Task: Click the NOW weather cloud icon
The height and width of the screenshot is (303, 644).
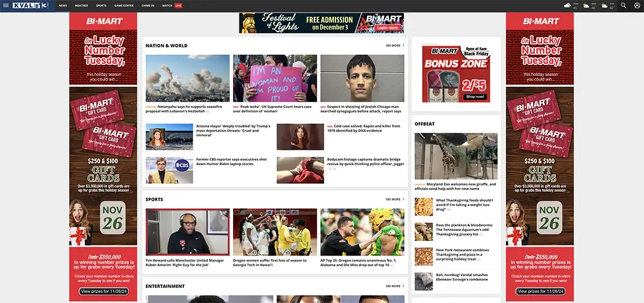Action: (x=568, y=5)
